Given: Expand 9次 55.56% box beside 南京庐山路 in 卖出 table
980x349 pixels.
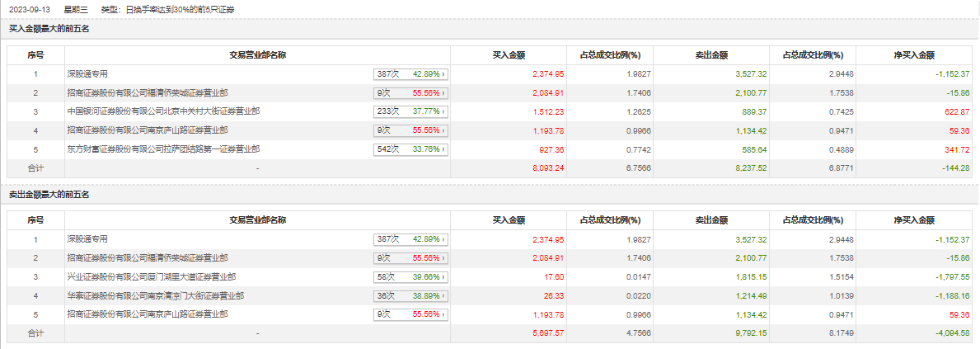Looking at the screenshot, I should pos(410,314).
